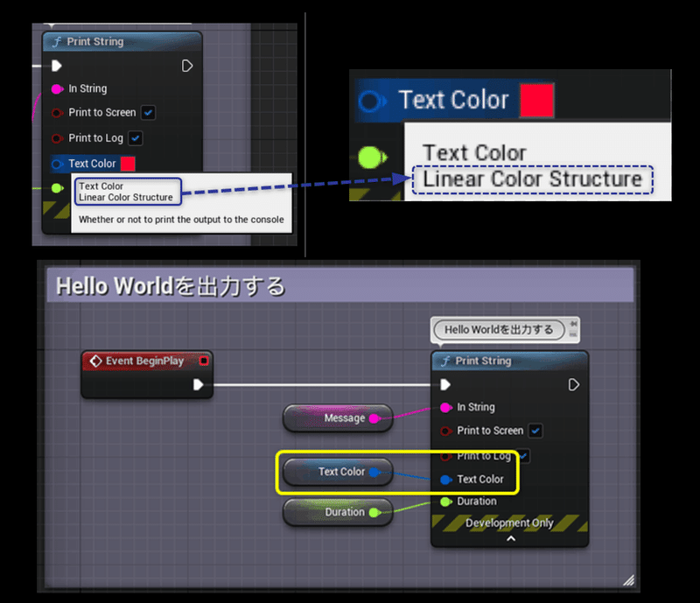Click the Duration input pin on the lower Print String node
The image size is (700, 603).
[446, 501]
